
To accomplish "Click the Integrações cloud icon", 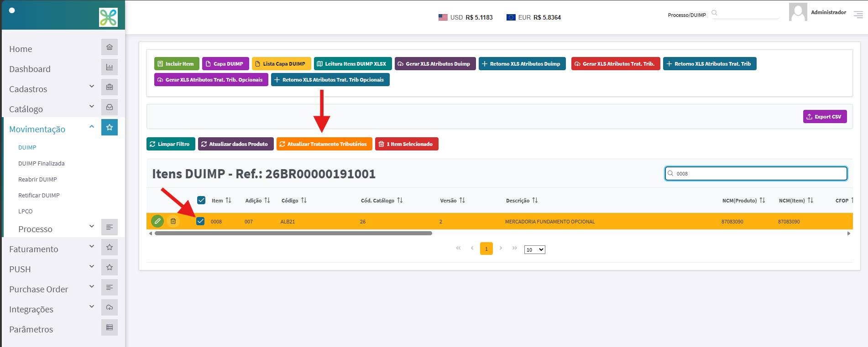I will pos(110,307).
